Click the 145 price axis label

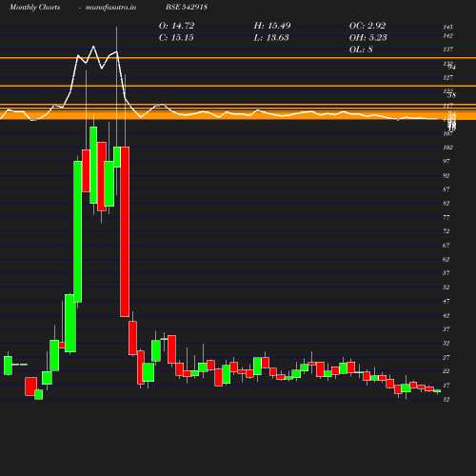(x=447, y=27)
